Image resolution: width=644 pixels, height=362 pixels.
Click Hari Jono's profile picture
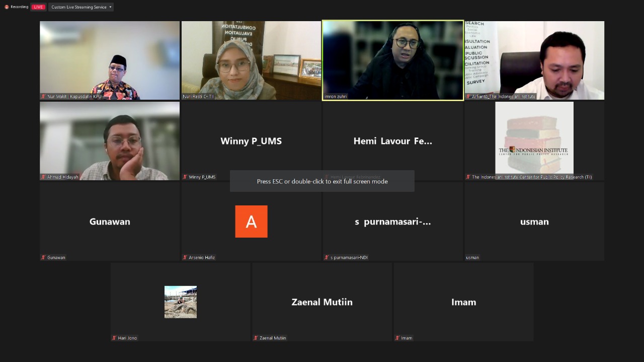click(x=180, y=302)
